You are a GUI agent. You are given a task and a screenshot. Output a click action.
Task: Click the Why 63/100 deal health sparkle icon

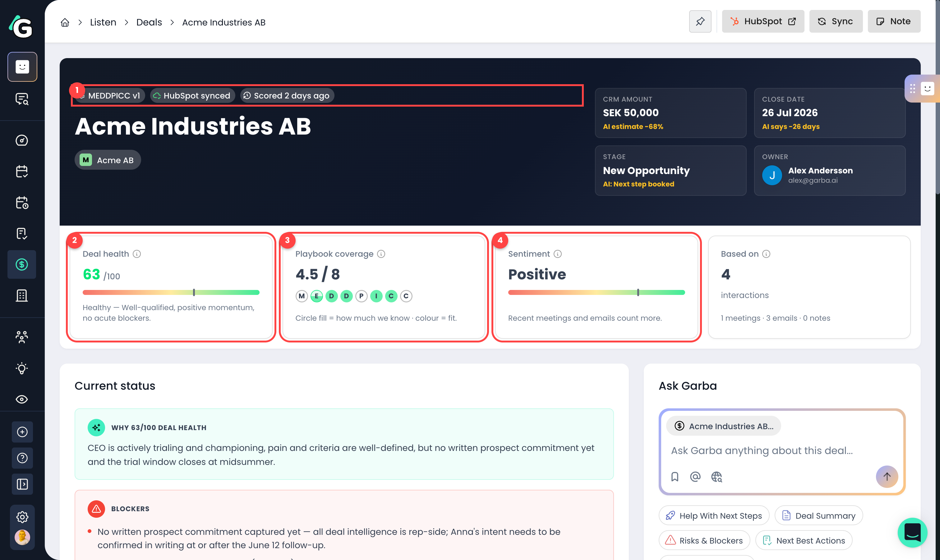96,428
